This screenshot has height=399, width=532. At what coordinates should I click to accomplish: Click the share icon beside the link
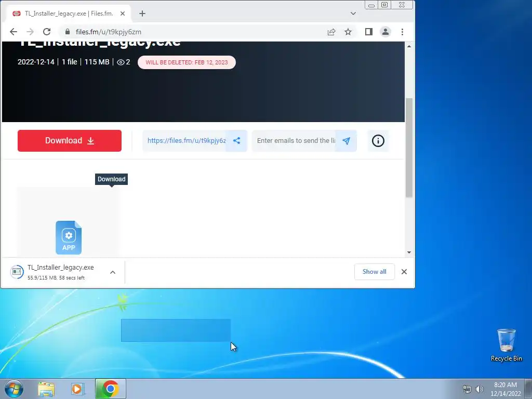click(x=236, y=141)
